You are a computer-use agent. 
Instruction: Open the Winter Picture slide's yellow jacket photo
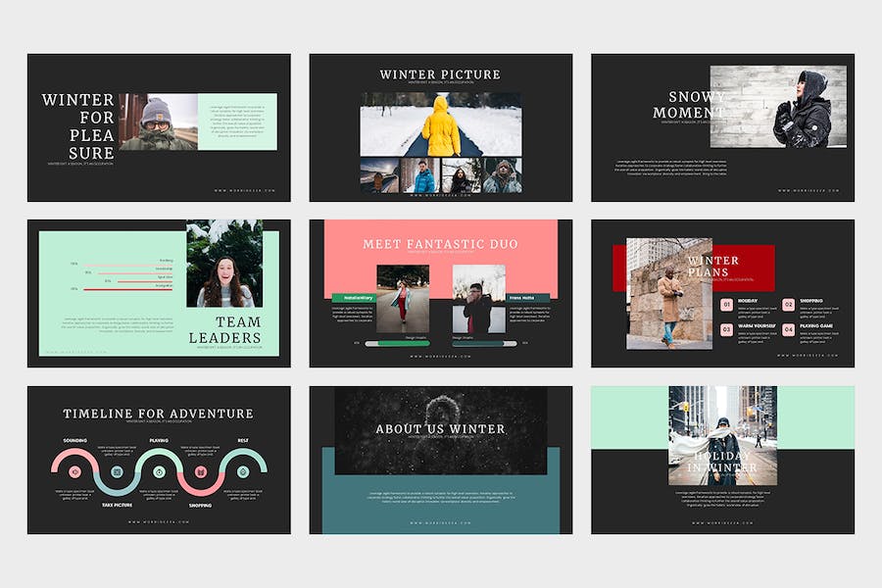pos(441,124)
